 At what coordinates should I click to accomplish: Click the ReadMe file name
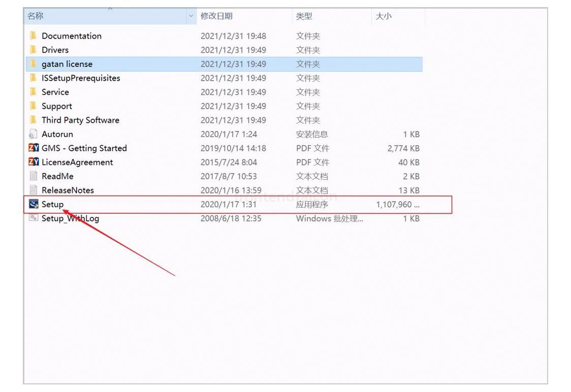57,176
